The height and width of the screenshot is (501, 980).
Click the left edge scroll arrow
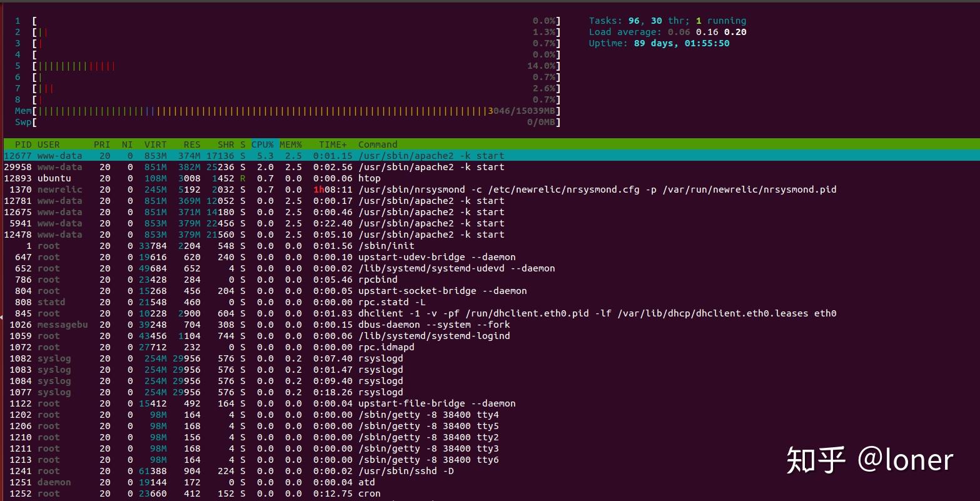(x=3, y=317)
